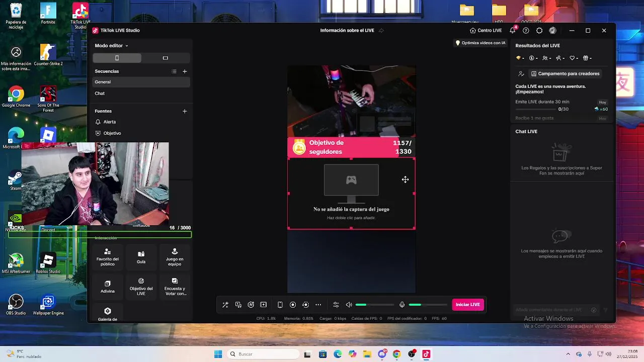Viewport: 644px width, 362px height.
Task: Select the Objetivo de seguidores overlay in preview
Action: tap(351, 147)
